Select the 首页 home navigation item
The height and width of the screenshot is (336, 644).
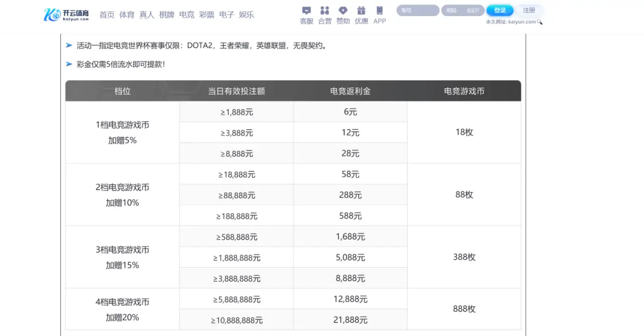tap(107, 15)
